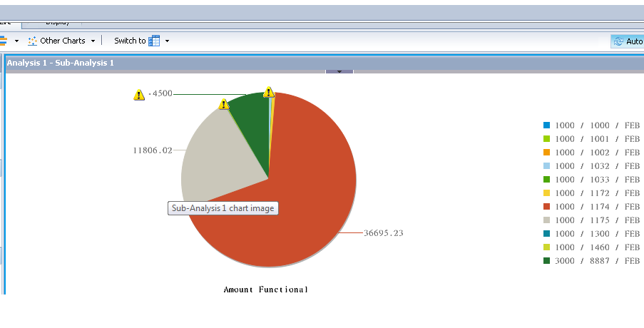Click the -4500 data label

160,93
